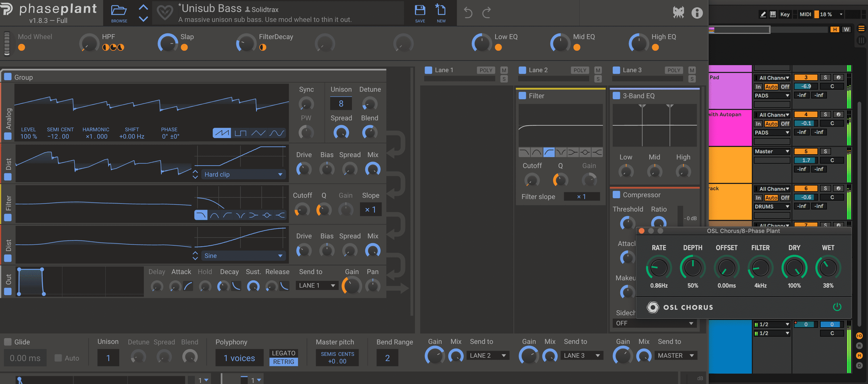Click the Bend Range value field
The image size is (868, 384).
click(x=387, y=357)
